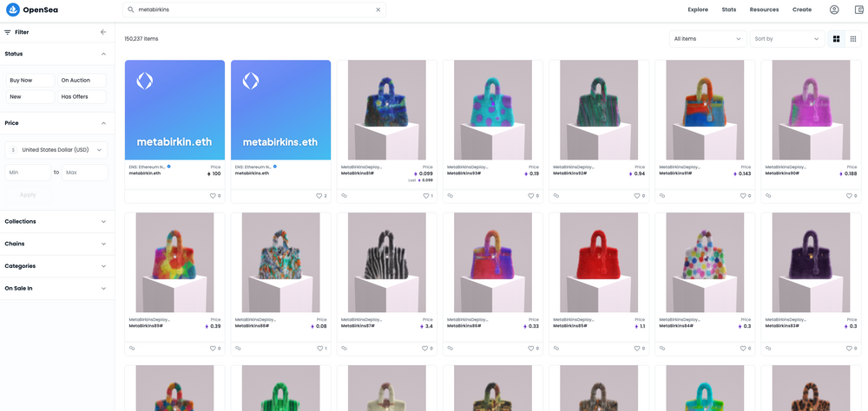Open the red MetaBirkins85# bag image
Viewport: 868px width, 411px height.
(599, 263)
